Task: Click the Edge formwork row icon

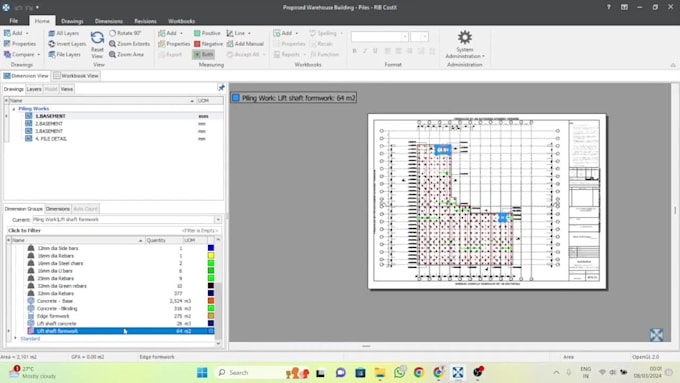Action: 31,316
